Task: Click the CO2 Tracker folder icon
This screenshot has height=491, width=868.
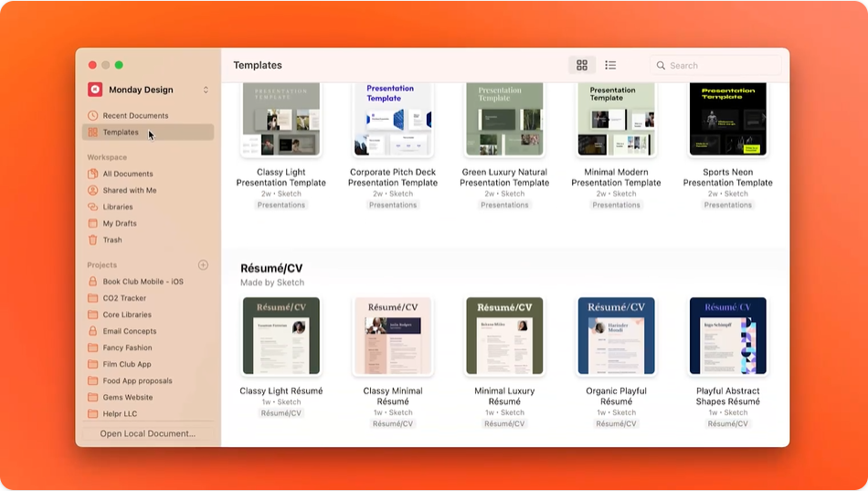Action: pos(92,298)
